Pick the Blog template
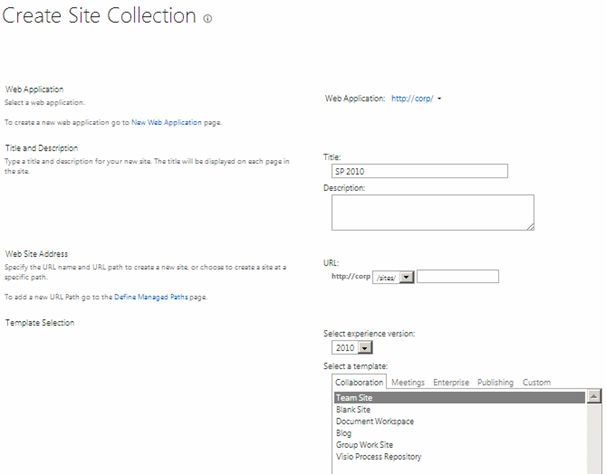This screenshot has width=606, height=474. point(345,433)
